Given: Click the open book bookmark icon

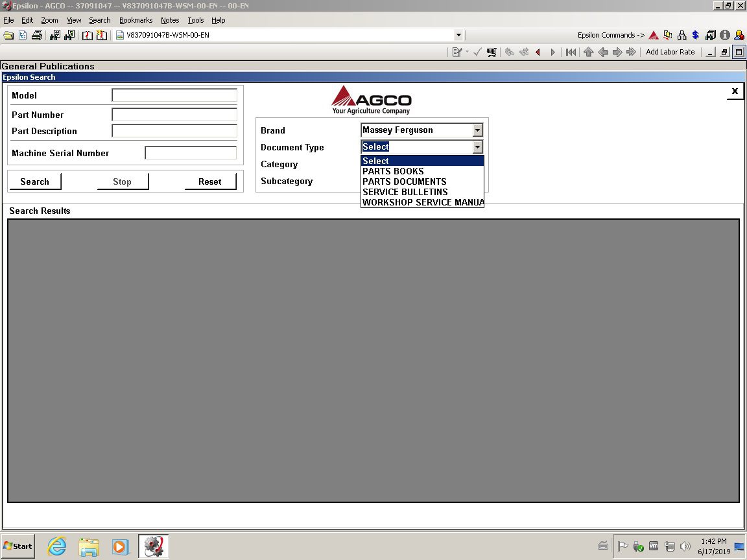Looking at the screenshot, I should tap(87, 35).
